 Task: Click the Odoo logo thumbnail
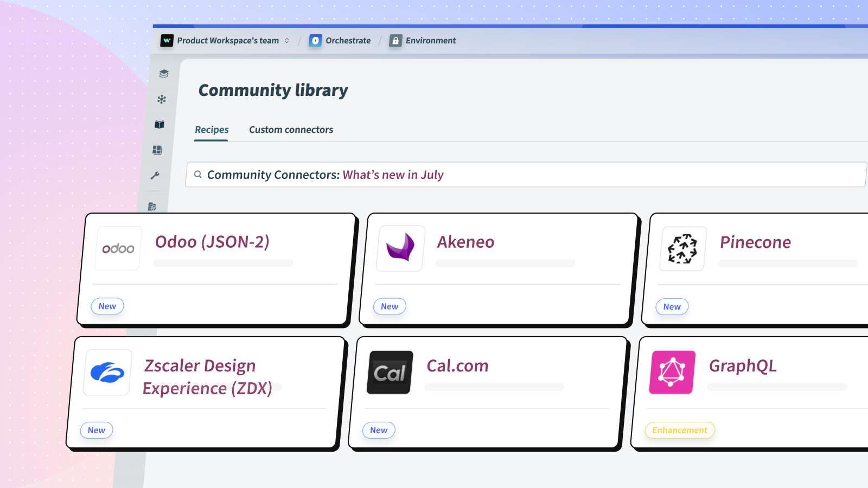point(118,248)
